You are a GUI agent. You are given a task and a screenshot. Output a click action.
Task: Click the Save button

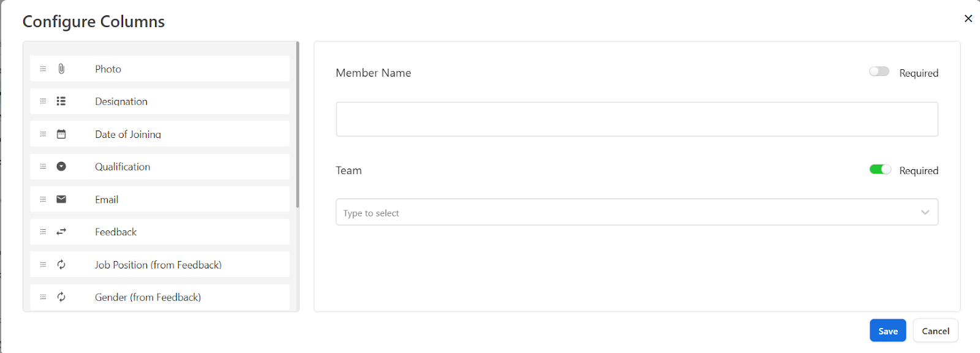pyautogui.click(x=888, y=331)
